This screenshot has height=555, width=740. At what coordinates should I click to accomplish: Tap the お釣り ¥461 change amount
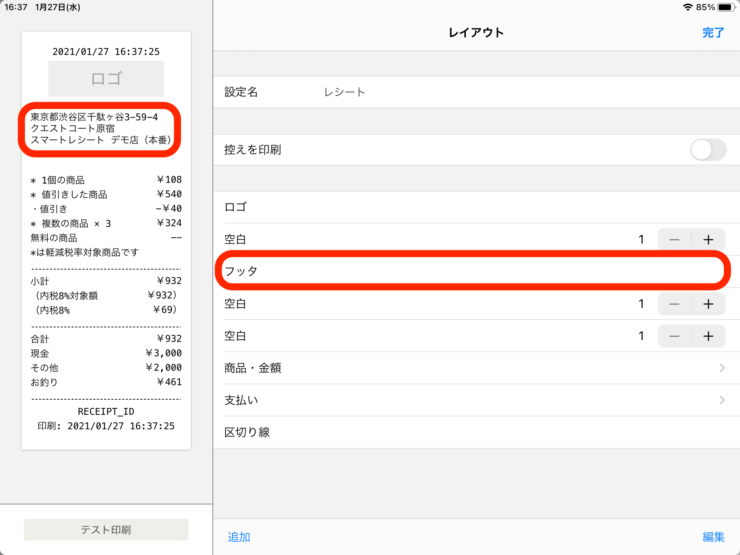169,382
